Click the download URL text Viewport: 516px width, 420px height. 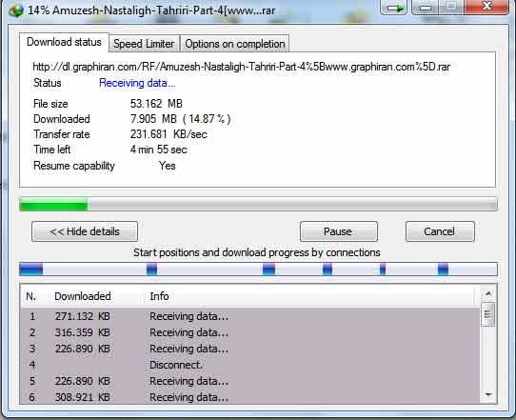pos(242,67)
